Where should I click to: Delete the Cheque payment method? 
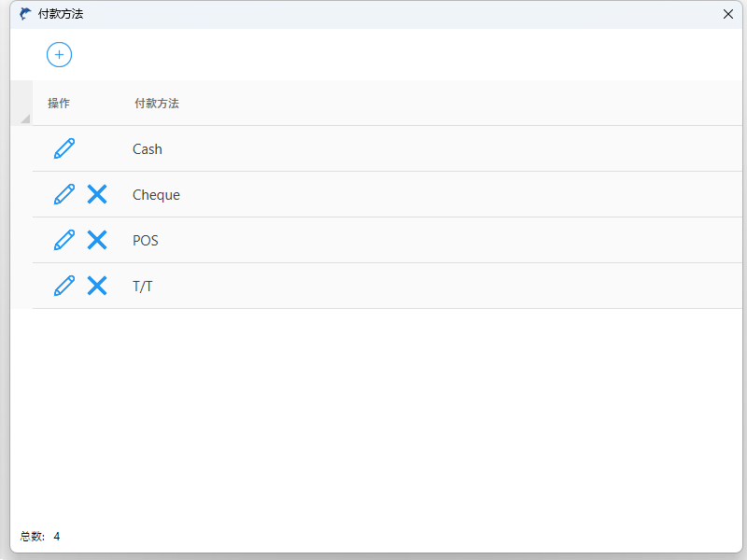click(97, 194)
